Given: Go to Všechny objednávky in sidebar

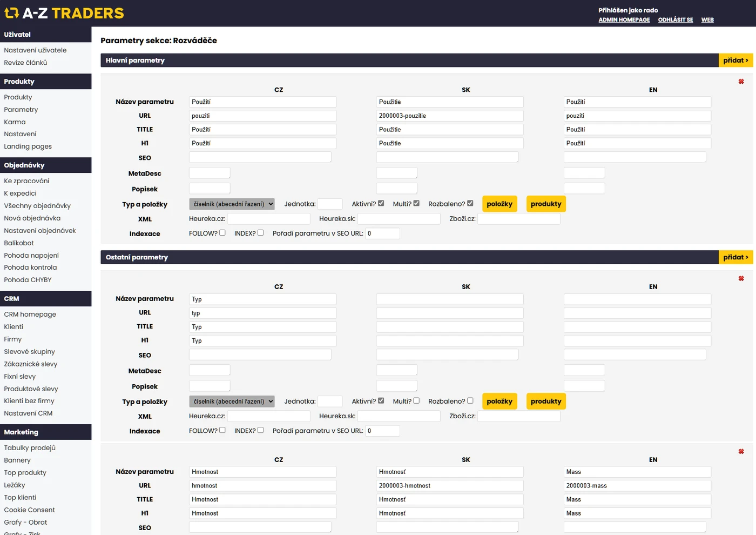Looking at the screenshot, I should [37, 206].
